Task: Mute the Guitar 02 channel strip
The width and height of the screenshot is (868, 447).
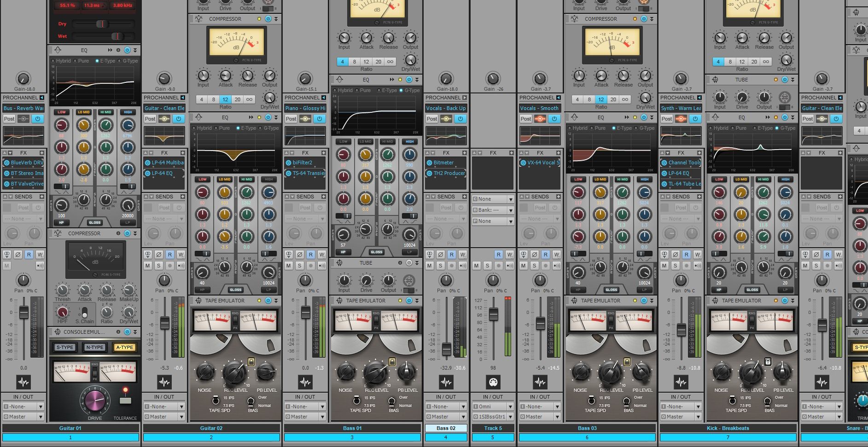Action: pos(148,266)
